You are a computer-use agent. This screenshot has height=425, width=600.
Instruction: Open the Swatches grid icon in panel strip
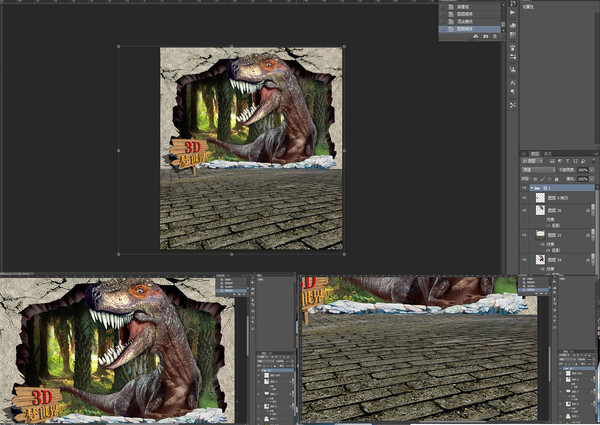click(x=512, y=35)
